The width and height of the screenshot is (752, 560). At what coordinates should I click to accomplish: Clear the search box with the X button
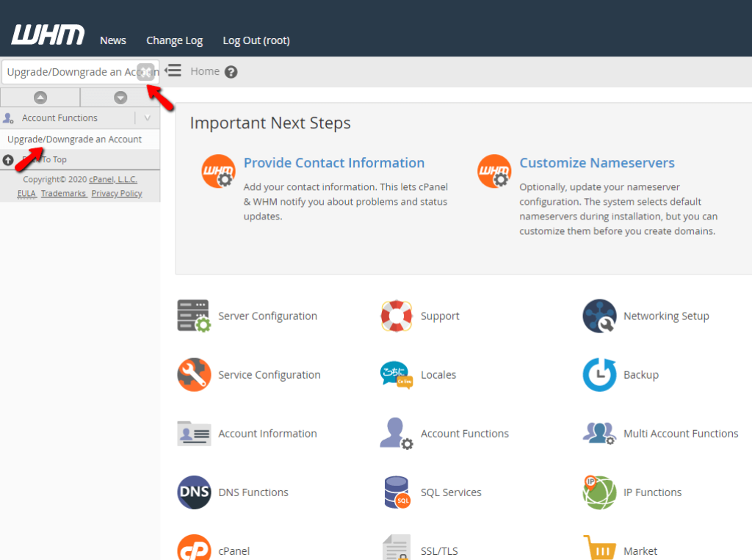click(145, 71)
